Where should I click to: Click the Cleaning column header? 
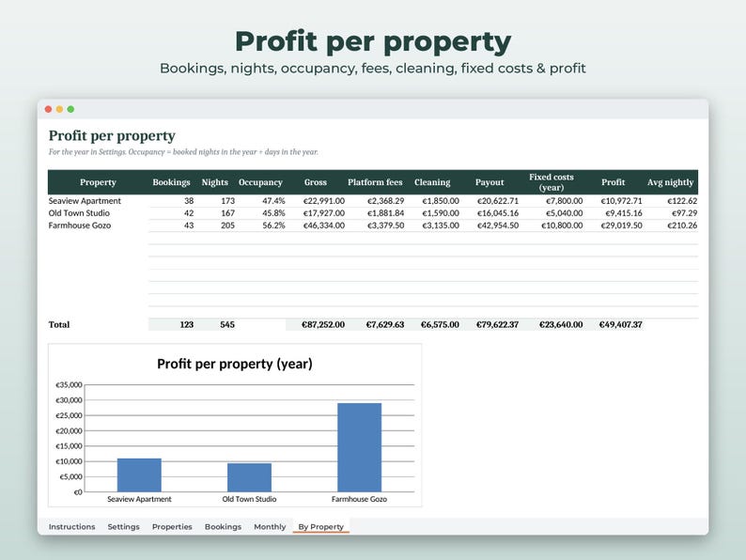[x=432, y=182]
